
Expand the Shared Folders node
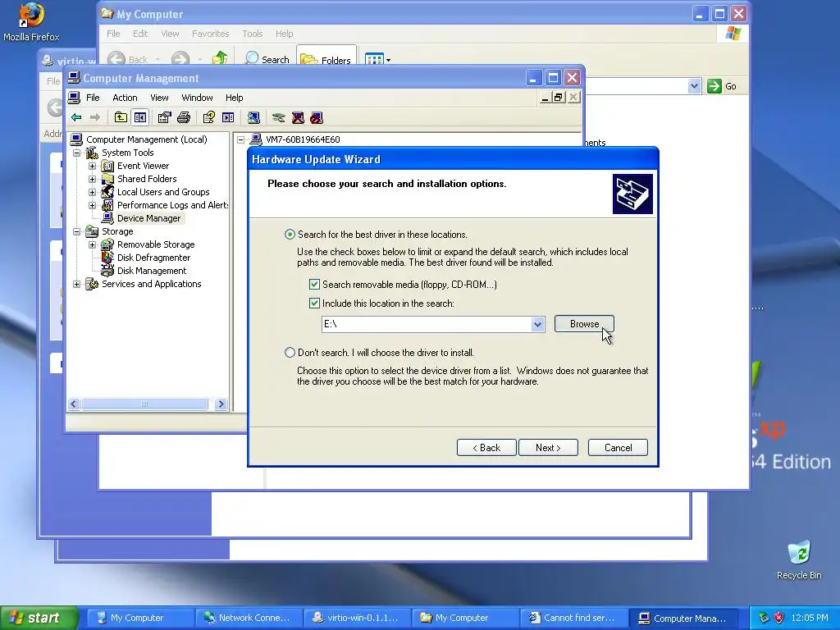point(92,179)
